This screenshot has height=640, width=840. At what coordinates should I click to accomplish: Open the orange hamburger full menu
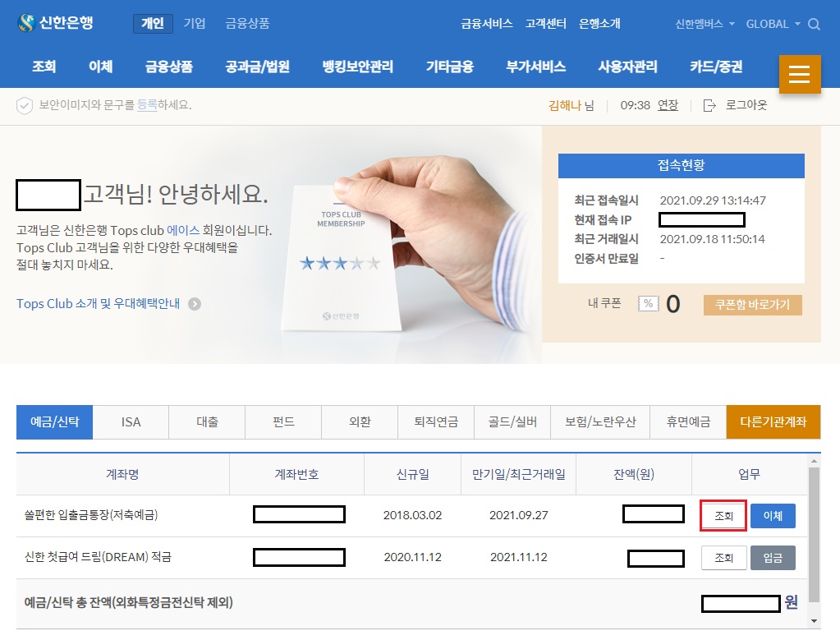(x=799, y=74)
